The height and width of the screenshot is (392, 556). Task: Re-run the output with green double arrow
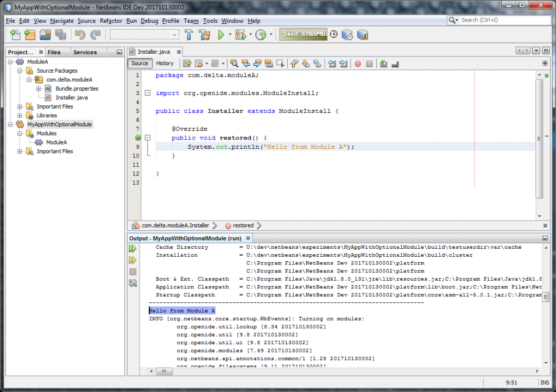(x=132, y=249)
